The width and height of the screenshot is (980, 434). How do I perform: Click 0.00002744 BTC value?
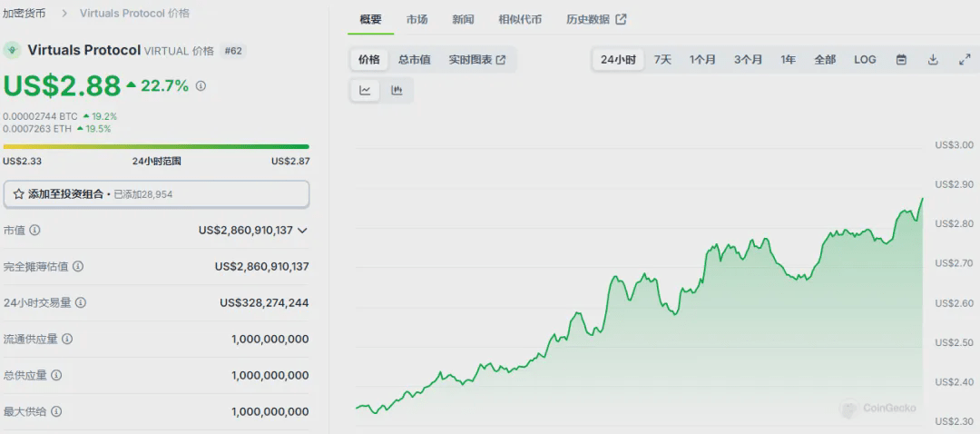point(40,116)
